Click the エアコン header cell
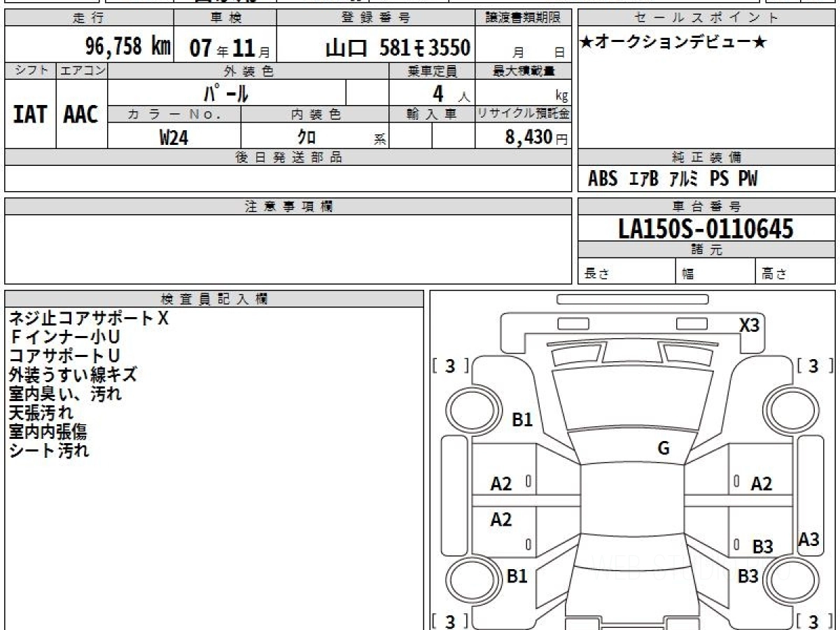The image size is (840, 630). coord(82,71)
